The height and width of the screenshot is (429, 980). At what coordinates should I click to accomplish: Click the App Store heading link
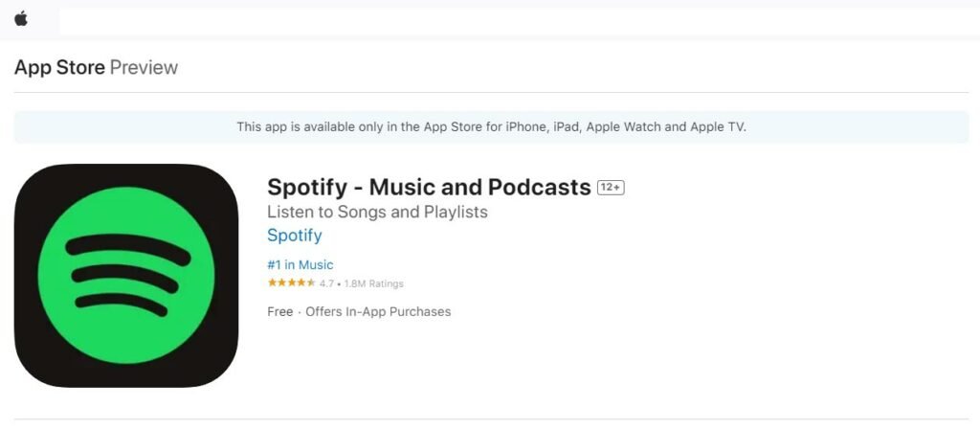pyautogui.click(x=59, y=68)
